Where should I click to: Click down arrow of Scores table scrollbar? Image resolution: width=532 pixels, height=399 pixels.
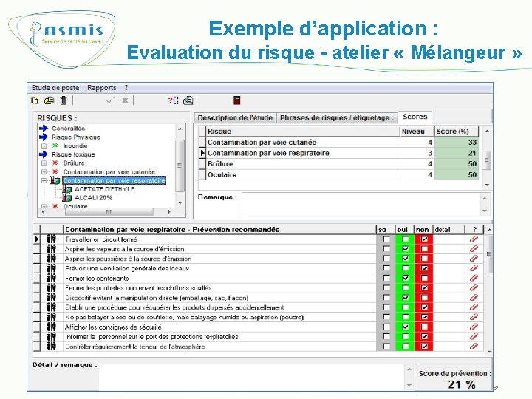point(487,185)
